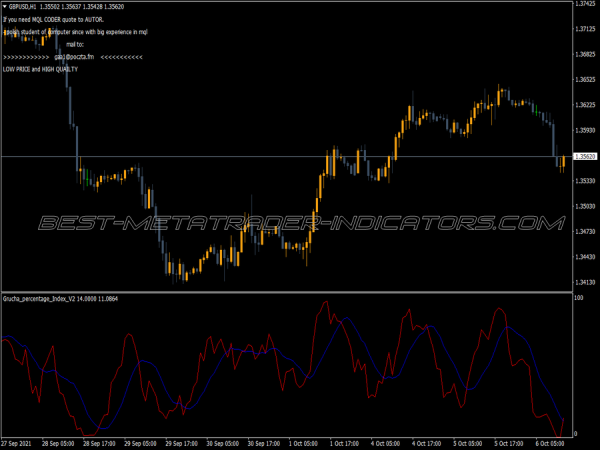The height and width of the screenshot is (450, 600).
Task: Click the 1.36225 price axis label
Action: [x=585, y=104]
